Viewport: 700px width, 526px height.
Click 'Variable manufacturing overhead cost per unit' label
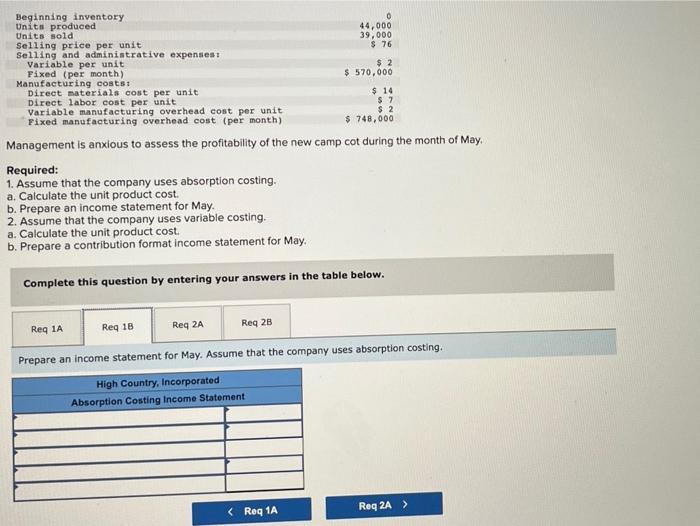click(155, 111)
